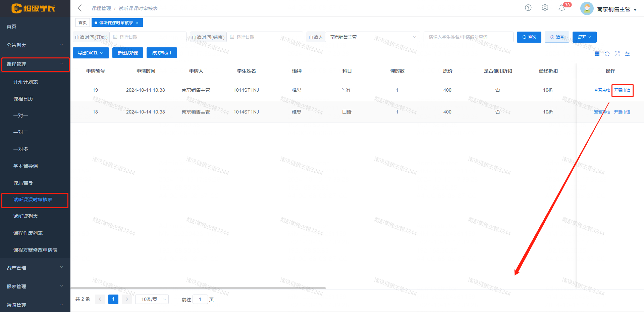The height and width of the screenshot is (312, 644).
Task: Switch to the 首页 tab
Action: [x=83, y=23]
